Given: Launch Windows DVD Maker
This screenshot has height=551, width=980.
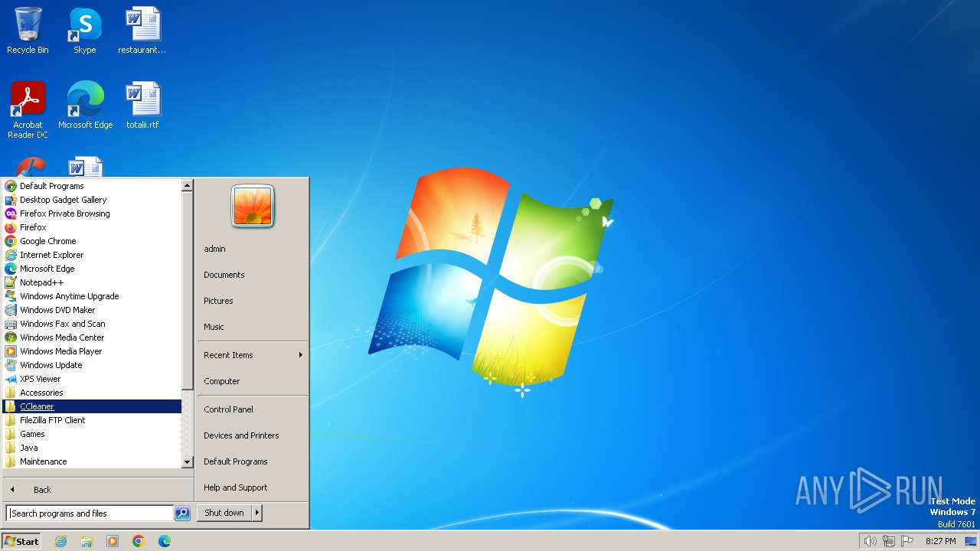Looking at the screenshot, I should click(92, 310).
